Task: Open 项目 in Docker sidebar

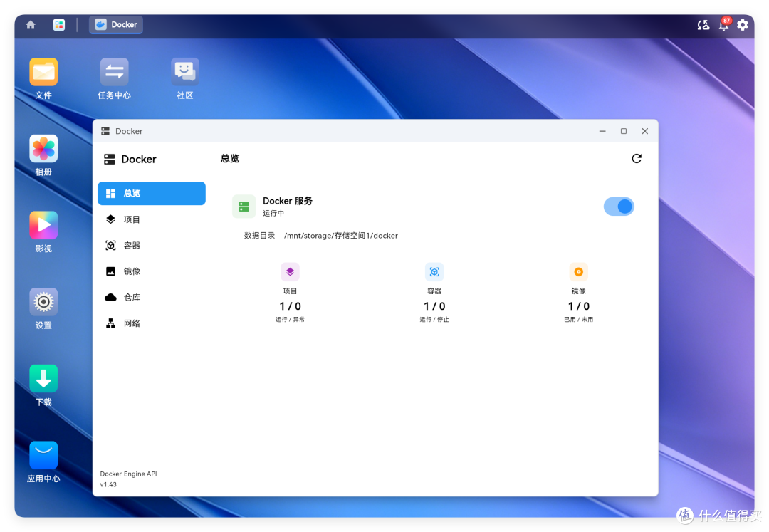Action: point(152,219)
